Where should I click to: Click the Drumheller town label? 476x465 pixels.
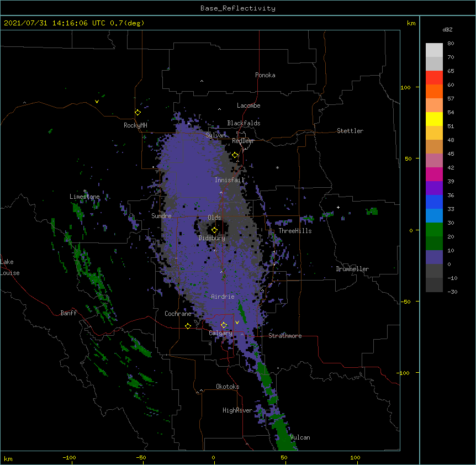pyautogui.click(x=352, y=269)
